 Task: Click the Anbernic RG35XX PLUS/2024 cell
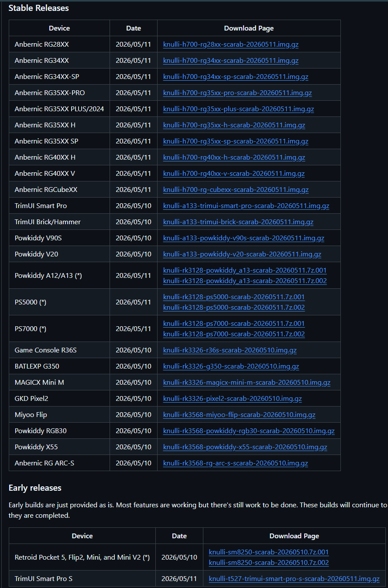tap(59, 109)
